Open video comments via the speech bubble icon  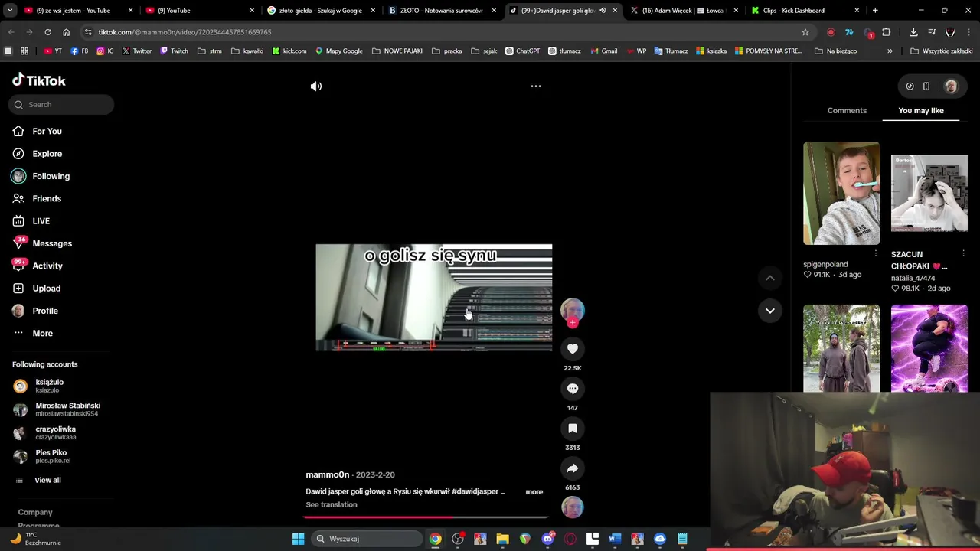point(573,389)
